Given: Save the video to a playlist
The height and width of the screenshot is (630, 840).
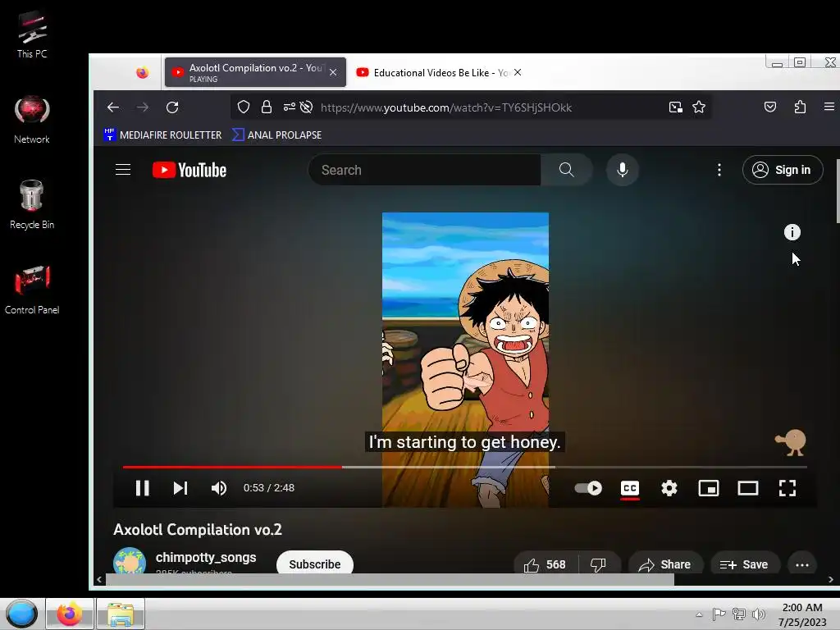Looking at the screenshot, I should click(744, 564).
